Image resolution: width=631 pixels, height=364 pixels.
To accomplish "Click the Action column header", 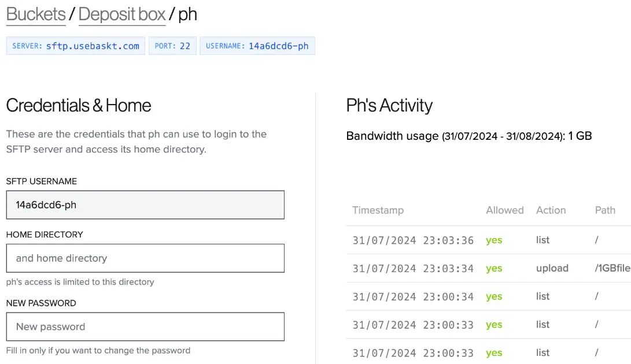I will (551, 210).
